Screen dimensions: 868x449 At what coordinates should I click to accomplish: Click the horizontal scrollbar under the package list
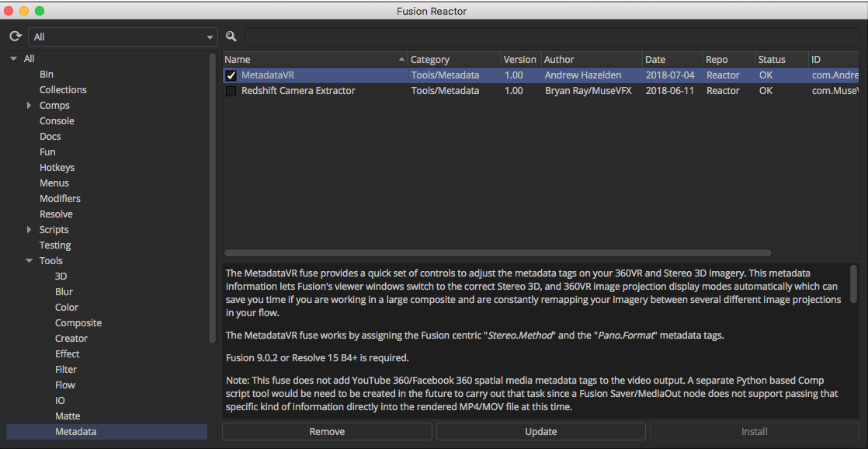(x=498, y=253)
